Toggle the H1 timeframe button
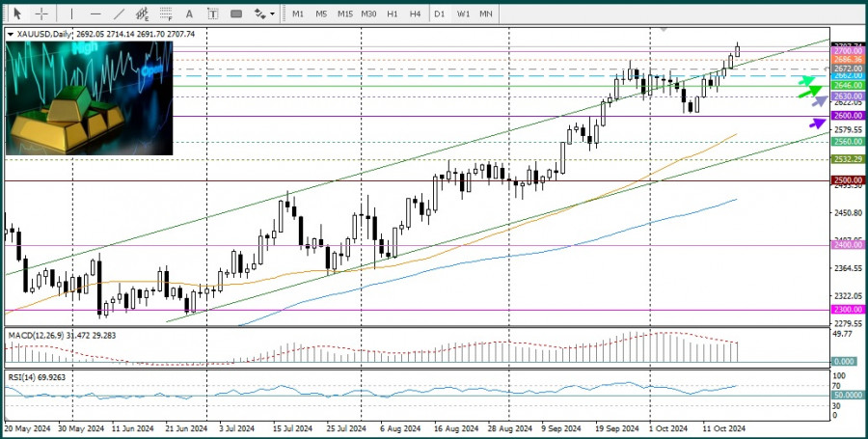Screen dimensions: 868x439 tap(393, 14)
